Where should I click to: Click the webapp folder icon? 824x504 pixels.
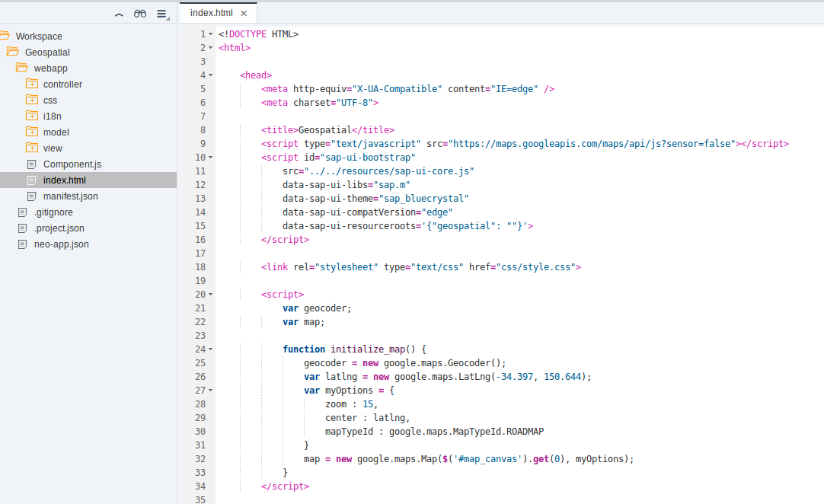21,67
